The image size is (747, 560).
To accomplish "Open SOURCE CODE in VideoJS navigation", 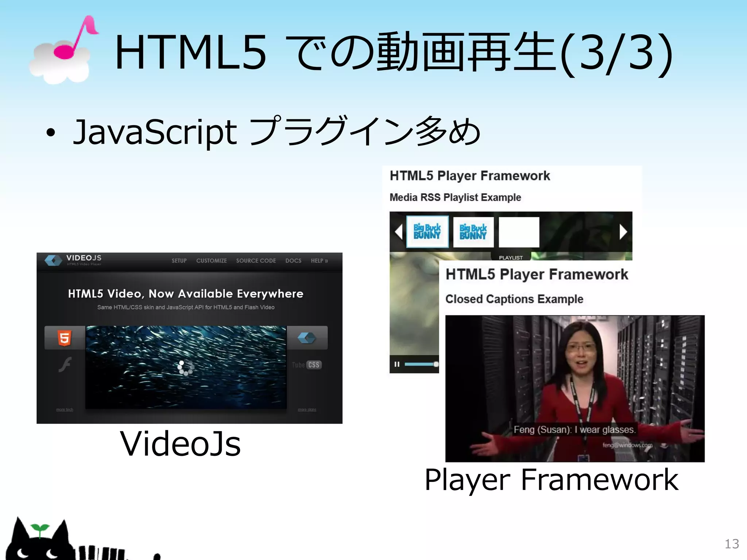I will (256, 261).
